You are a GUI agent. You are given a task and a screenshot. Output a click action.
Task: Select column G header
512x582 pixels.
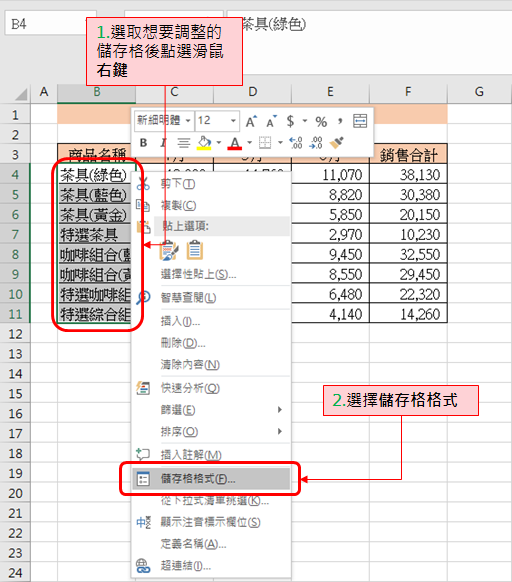479,92
